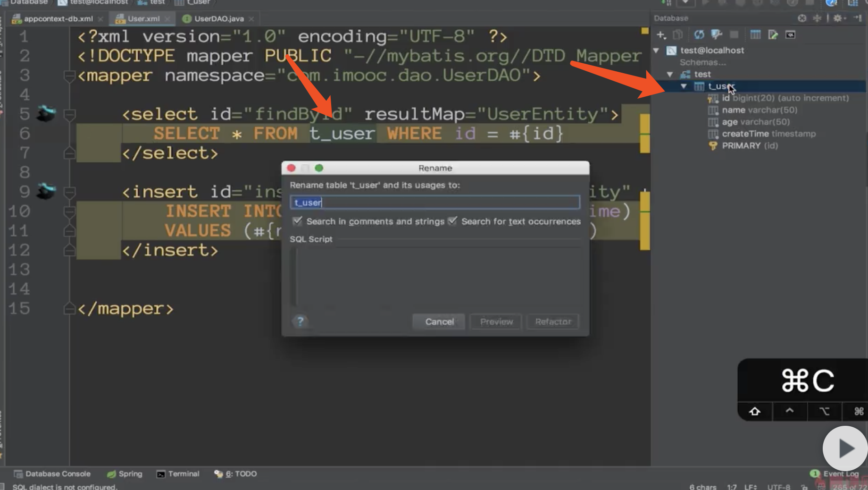The height and width of the screenshot is (490, 868).
Task: Open the data source properties wrench icon
Action: pos(717,35)
